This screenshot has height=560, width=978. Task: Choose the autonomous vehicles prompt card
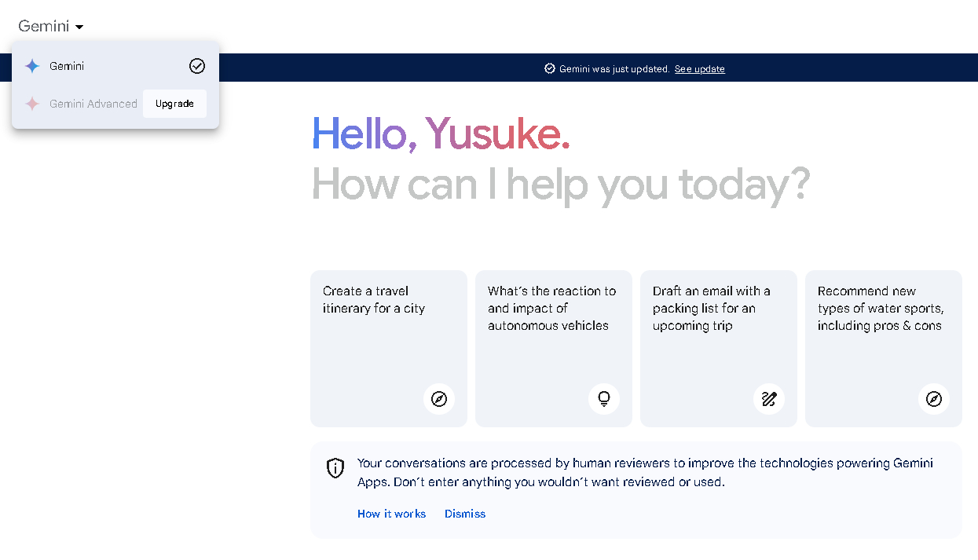coord(554,349)
